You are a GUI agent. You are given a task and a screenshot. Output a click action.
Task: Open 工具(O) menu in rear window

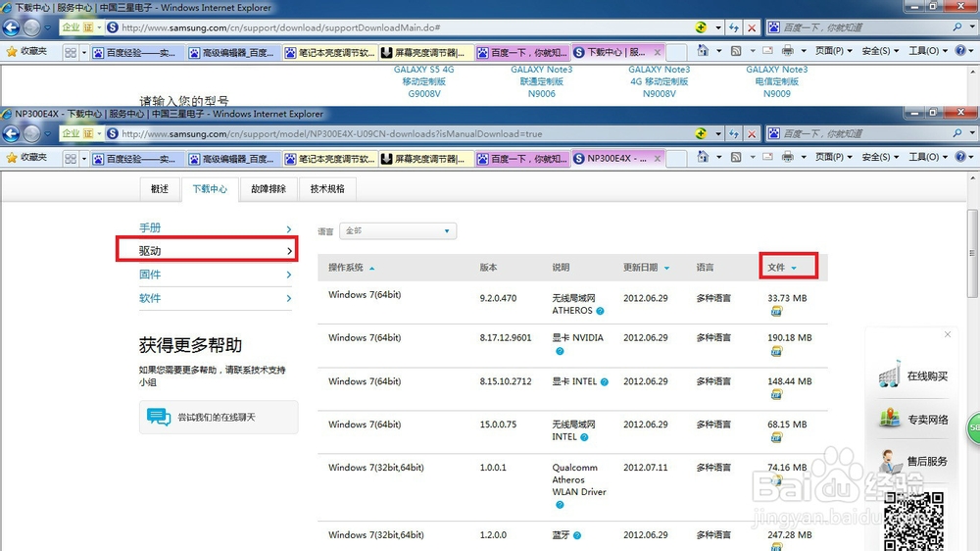click(927, 51)
